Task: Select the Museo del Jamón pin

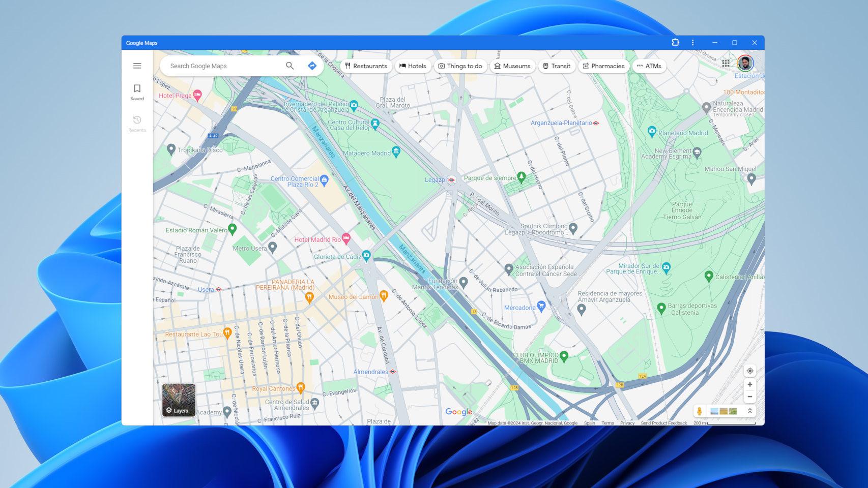Action: coord(384,295)
